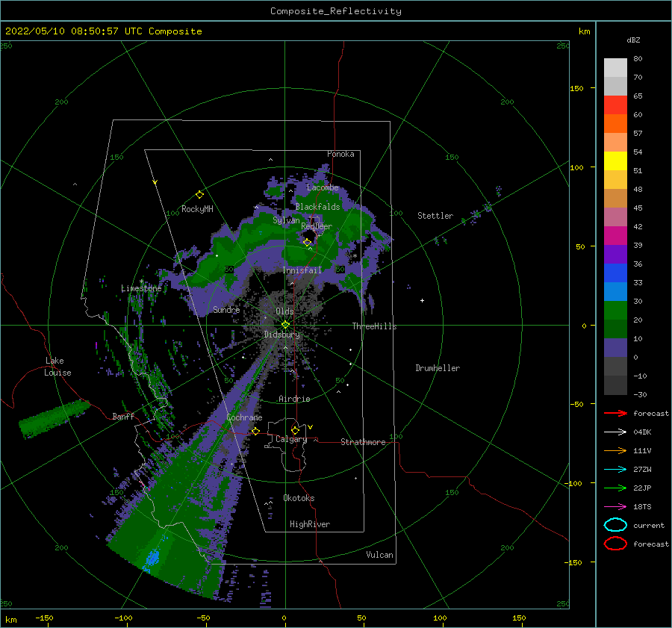Click the dBZ legend heading
Image resolution: width=672 pixels, height=628 pixels.
coord(633,40)
